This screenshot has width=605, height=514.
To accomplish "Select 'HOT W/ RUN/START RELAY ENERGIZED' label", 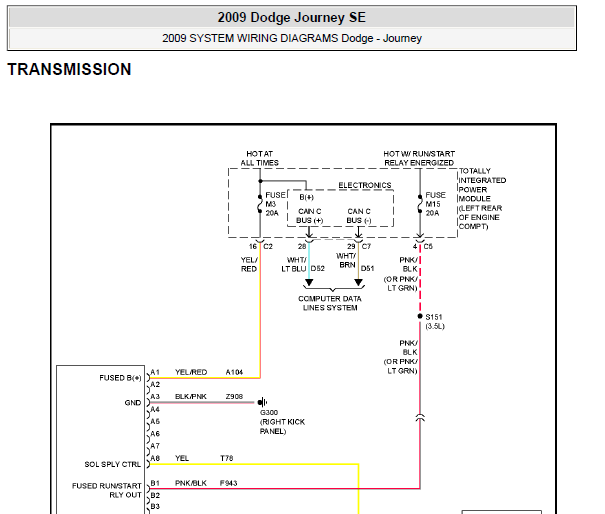I will click(419, 158).
